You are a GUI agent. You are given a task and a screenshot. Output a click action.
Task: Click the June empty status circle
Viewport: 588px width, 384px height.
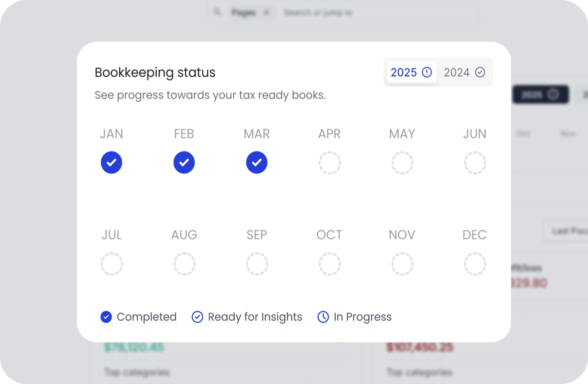(475, 162)
